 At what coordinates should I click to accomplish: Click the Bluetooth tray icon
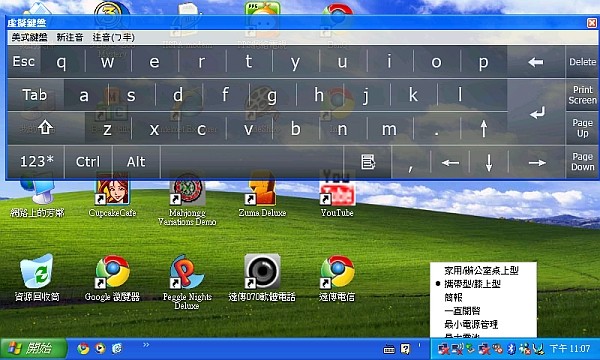tap(511, 349)
